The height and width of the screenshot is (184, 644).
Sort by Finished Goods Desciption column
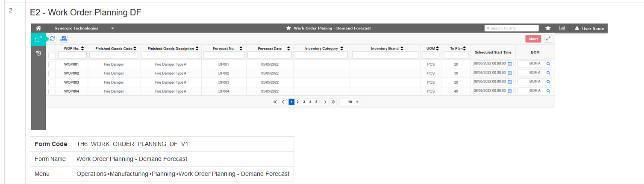[197, 49]
